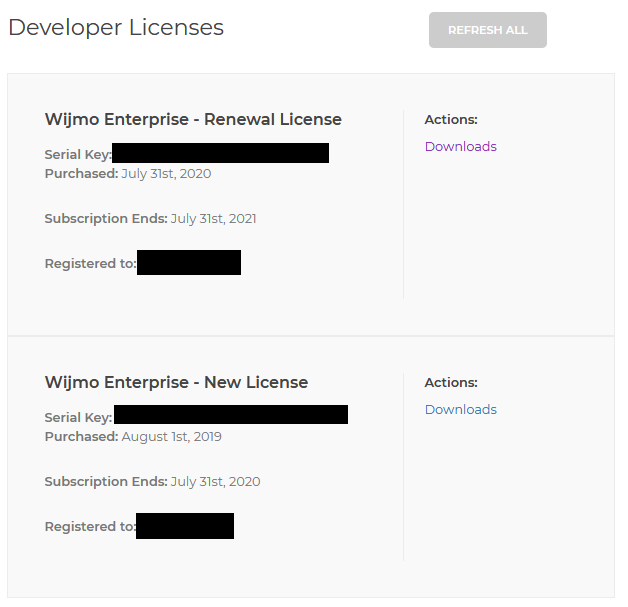Open Downloads for the New License
This screenshot has height=607, width=628.
tap(461, 410)
